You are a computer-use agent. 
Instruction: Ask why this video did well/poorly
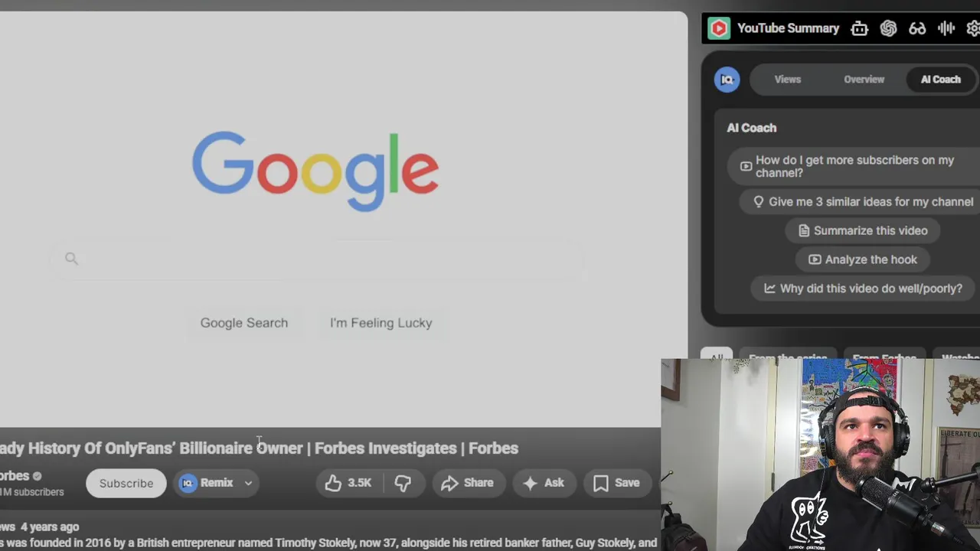click(x=862, y=289)
